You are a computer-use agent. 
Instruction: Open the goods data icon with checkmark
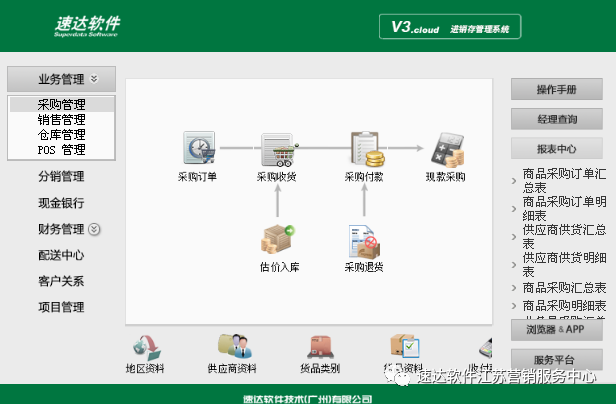pyautogui.click(x=405, y=346)
